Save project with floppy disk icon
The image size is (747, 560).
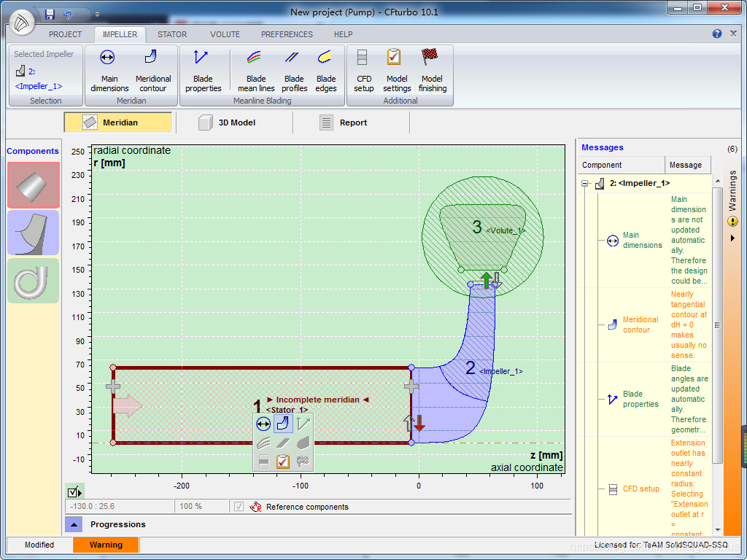(50, 15)
